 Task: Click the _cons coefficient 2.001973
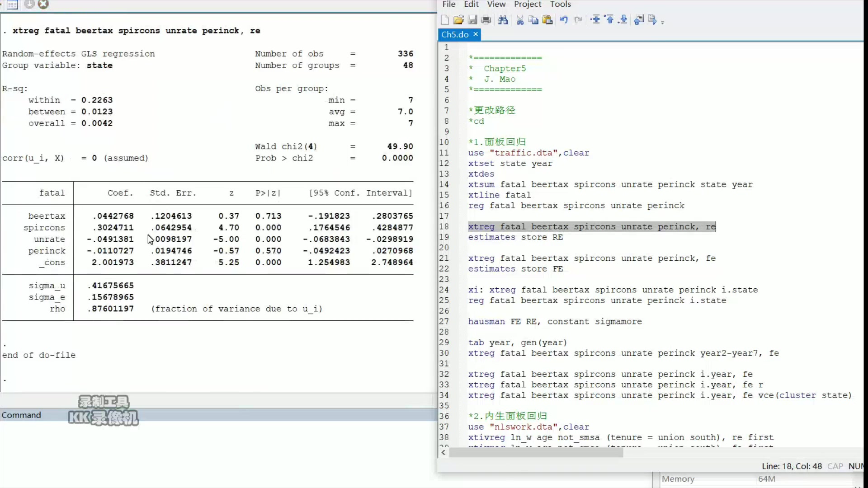[113, 263]
